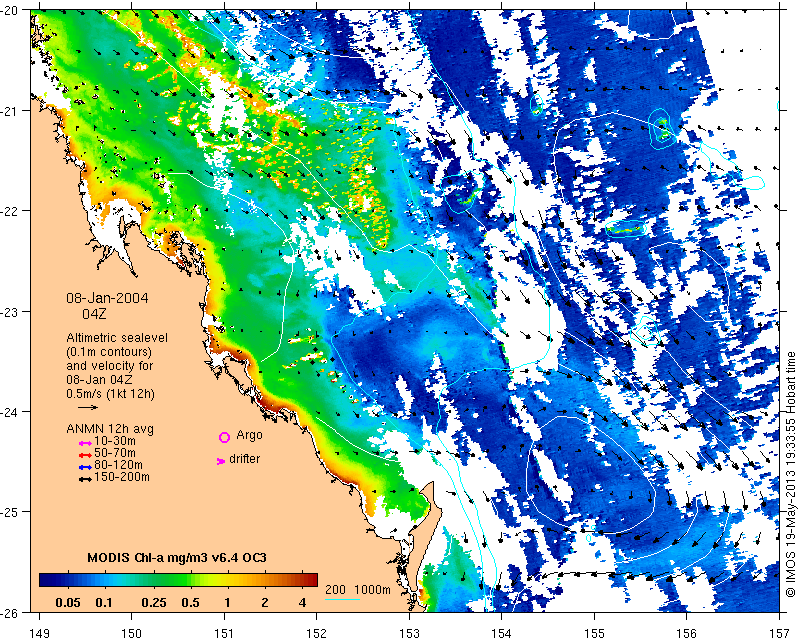
Task: Click the dark red end of colorbar
Action: click(x=312, y=580)
